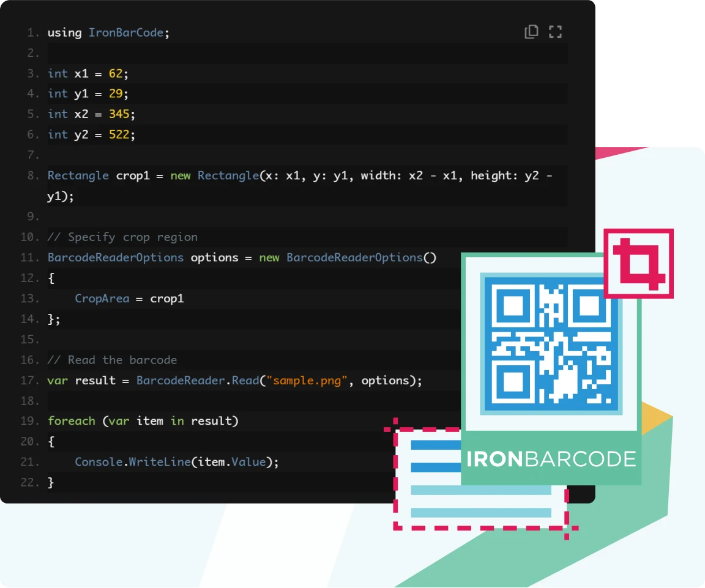This screenshot has width=705, height=588.
Task: Click 'Console.WriteLine(item.Value);' on line 21
Action: [177, 462]
